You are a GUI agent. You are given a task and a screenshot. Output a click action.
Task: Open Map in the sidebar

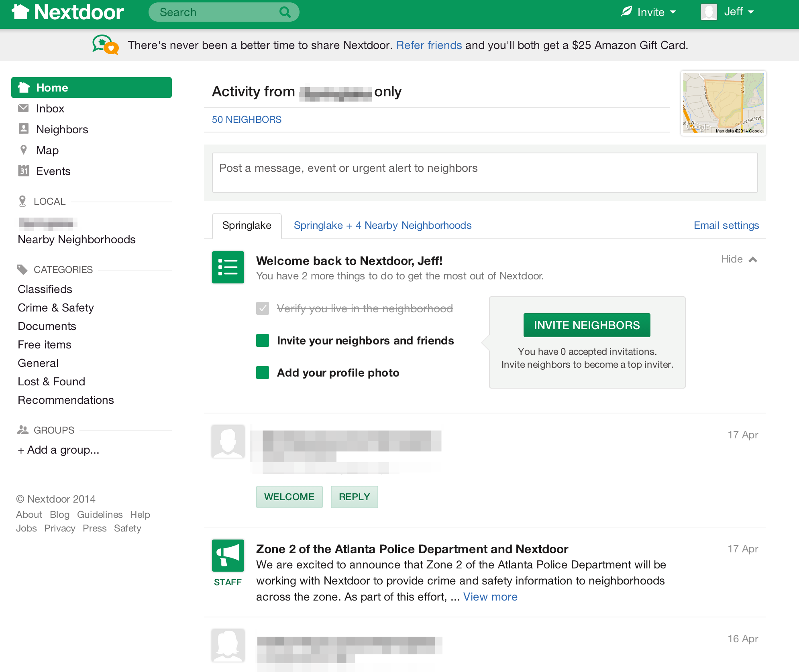click(x=47, y=150)
